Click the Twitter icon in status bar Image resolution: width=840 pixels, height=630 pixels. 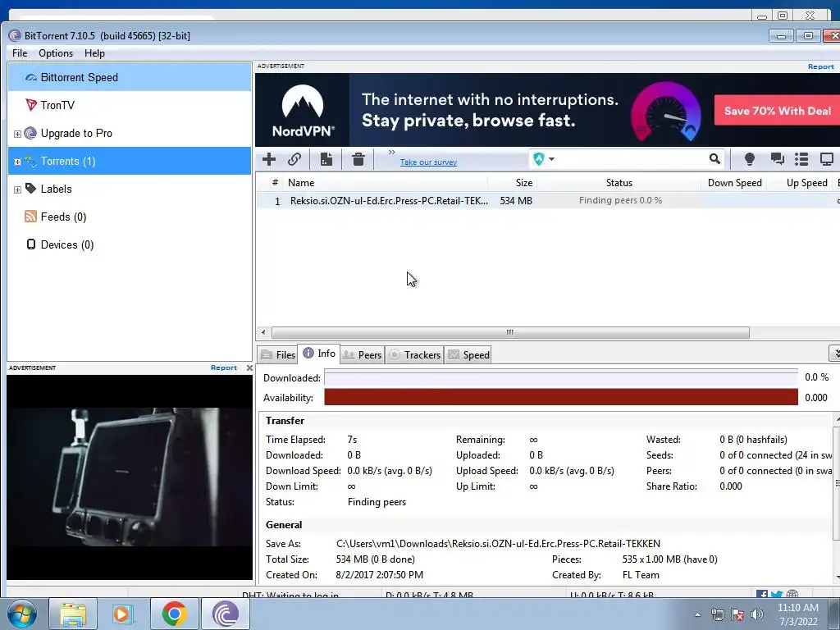(x=777, y=595)
